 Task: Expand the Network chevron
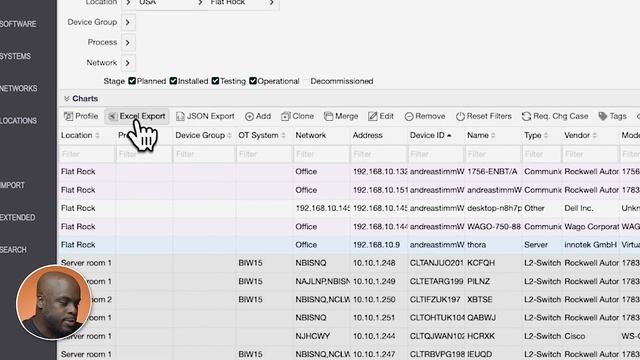click(128, 63)
